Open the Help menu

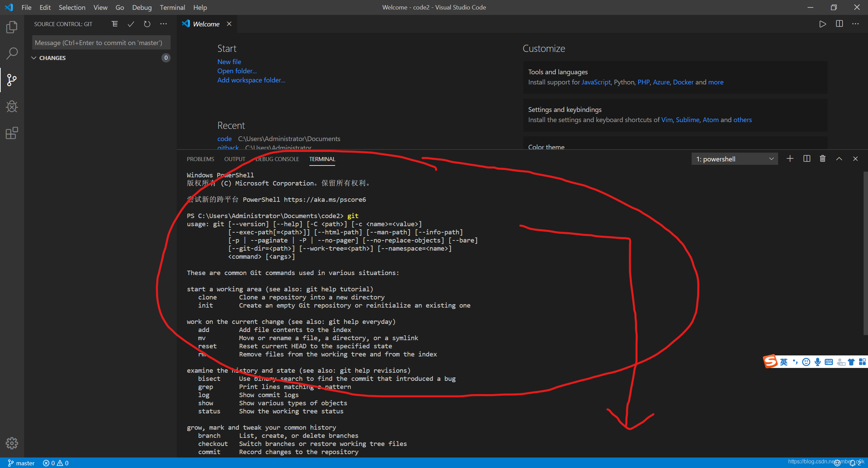200,7
